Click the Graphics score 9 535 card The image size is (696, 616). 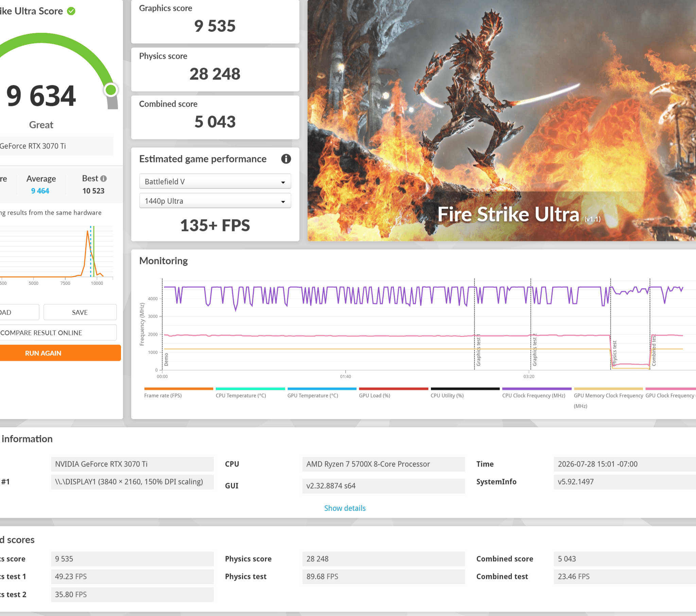click(x=215, y=21)
